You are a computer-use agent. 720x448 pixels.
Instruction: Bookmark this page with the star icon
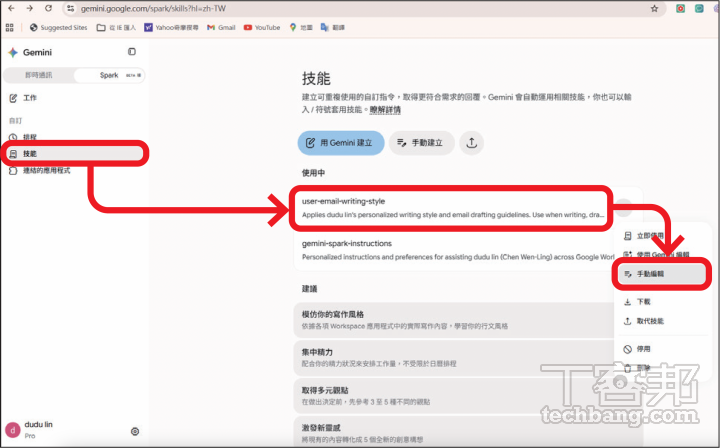[654, 8]
